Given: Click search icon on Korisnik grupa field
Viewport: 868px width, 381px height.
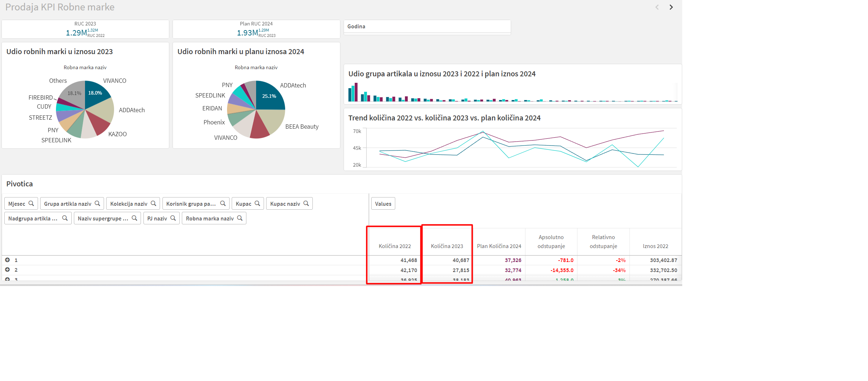Looking at the screenshot, I should (x=223, y=204).
